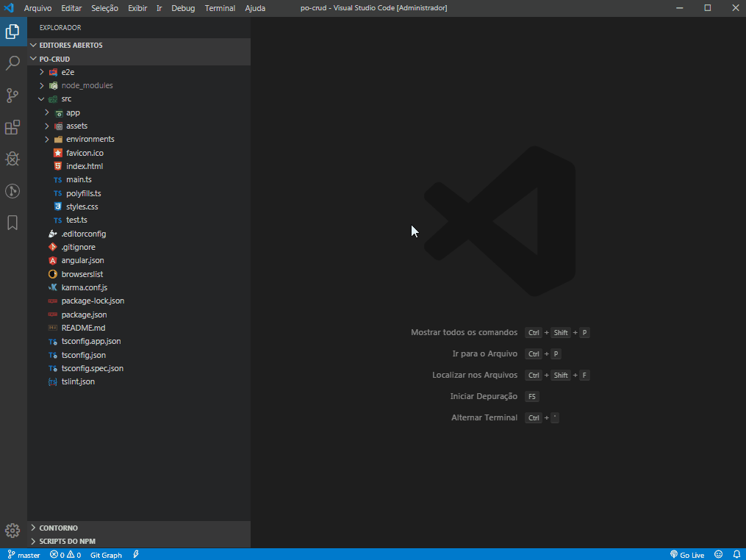
Task: Open the Debug view bug icon
Action: [x=12, y=159]
